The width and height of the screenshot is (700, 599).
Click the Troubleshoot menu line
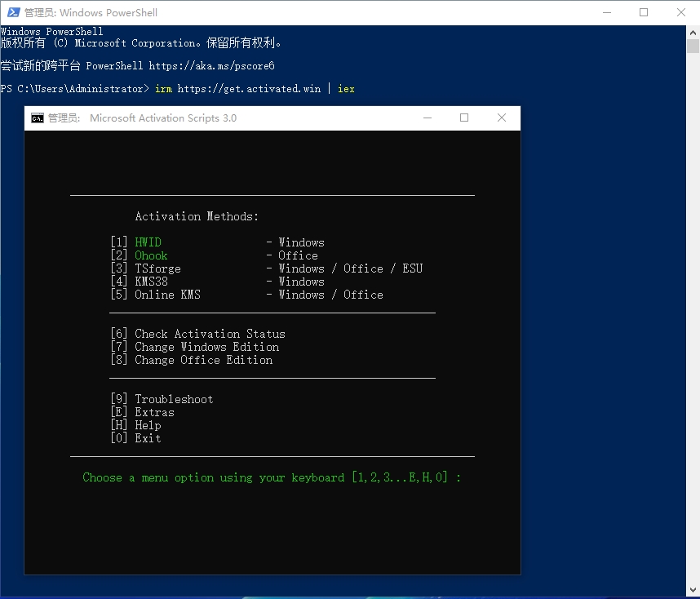pyautogui.click(x=162, y=399)
